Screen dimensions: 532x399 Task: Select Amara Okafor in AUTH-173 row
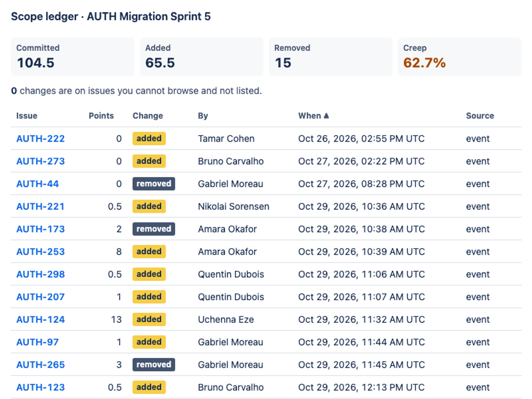227,229
